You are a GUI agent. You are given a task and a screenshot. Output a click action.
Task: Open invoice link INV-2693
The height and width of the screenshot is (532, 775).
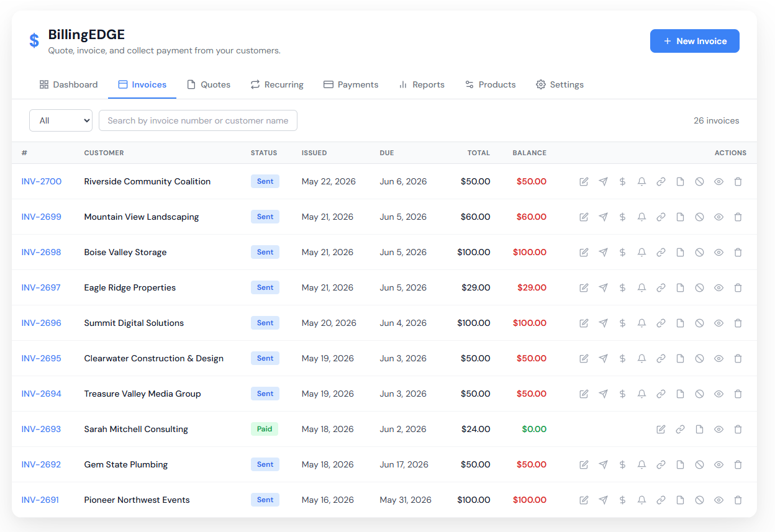pyautogui.click(x=42, y=430)
